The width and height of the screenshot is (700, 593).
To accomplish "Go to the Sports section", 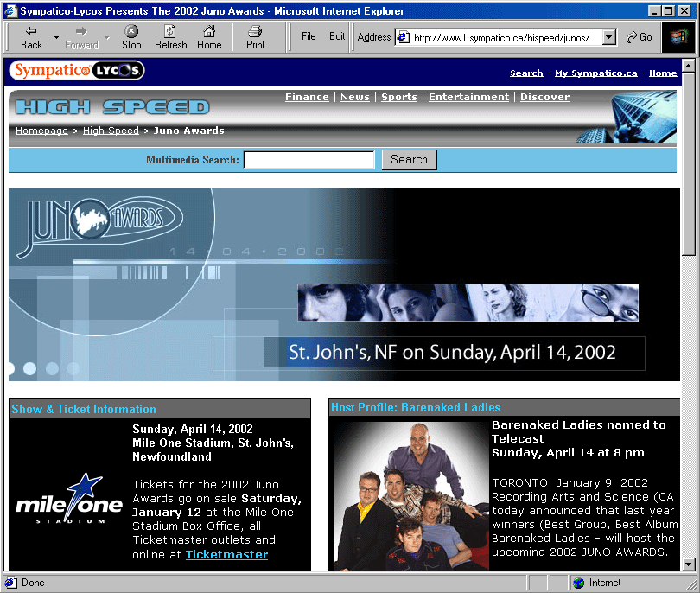I will coord(399,97).
